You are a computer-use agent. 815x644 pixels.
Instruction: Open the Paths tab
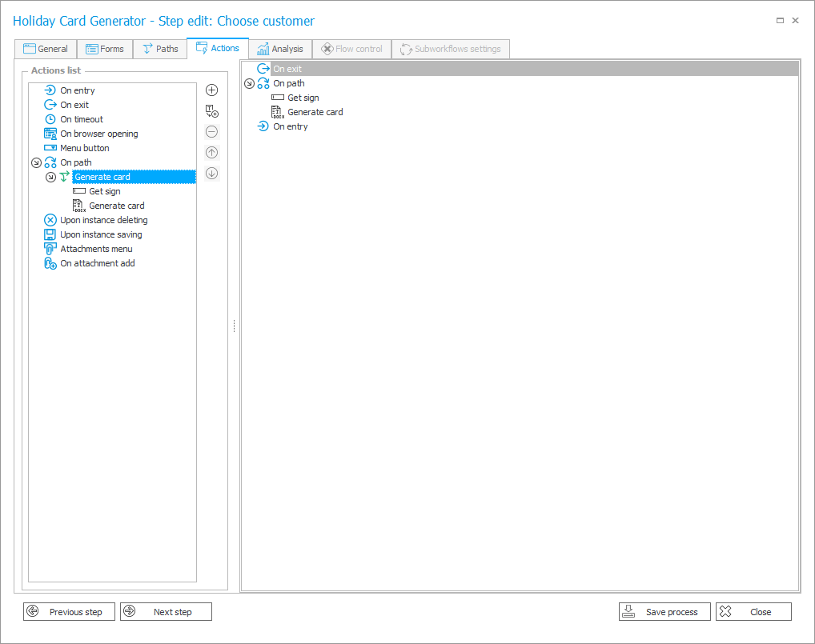coord(160,49)
